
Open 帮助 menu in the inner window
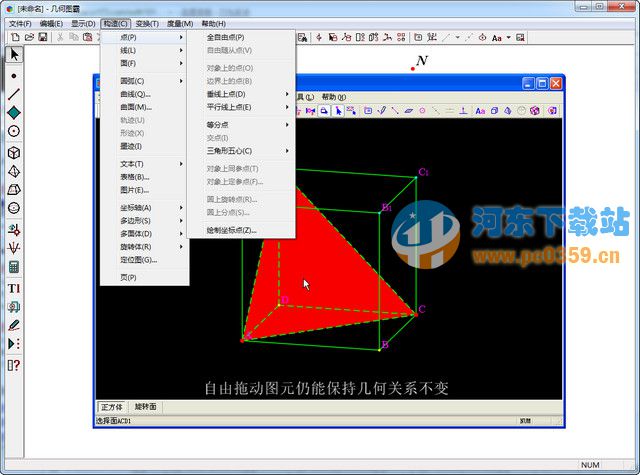point(333,97)
